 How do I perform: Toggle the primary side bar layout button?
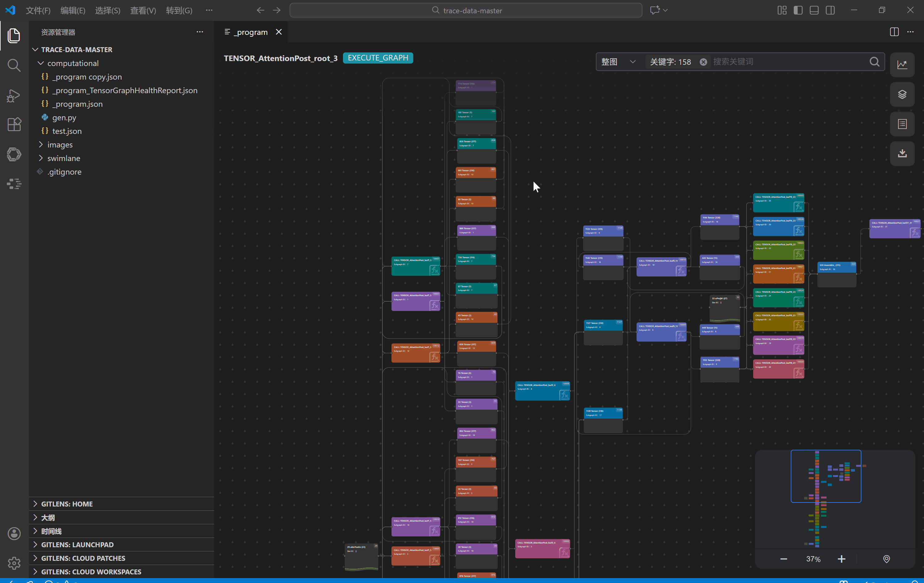pyautogui.click(x=798, y=10)
